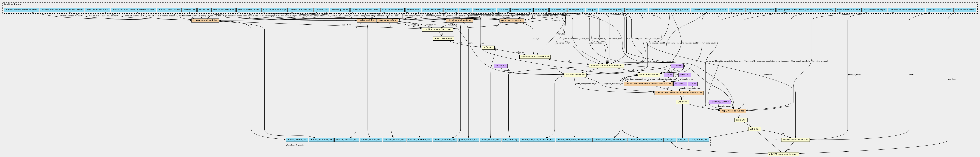The image size is (980, 157).
Task: Click the strelka_unfiltered_vcf output node
Action: coord(347,140)
